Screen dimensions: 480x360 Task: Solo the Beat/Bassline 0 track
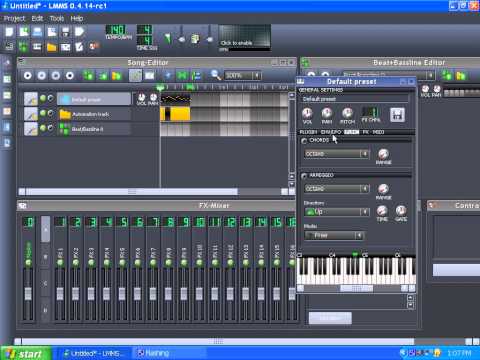[50, 128]
